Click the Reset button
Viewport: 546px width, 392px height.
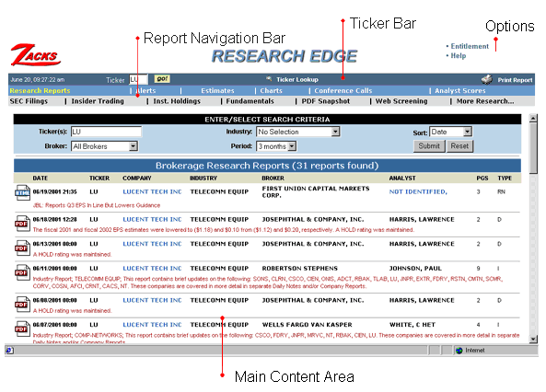(x=459, y=146)
